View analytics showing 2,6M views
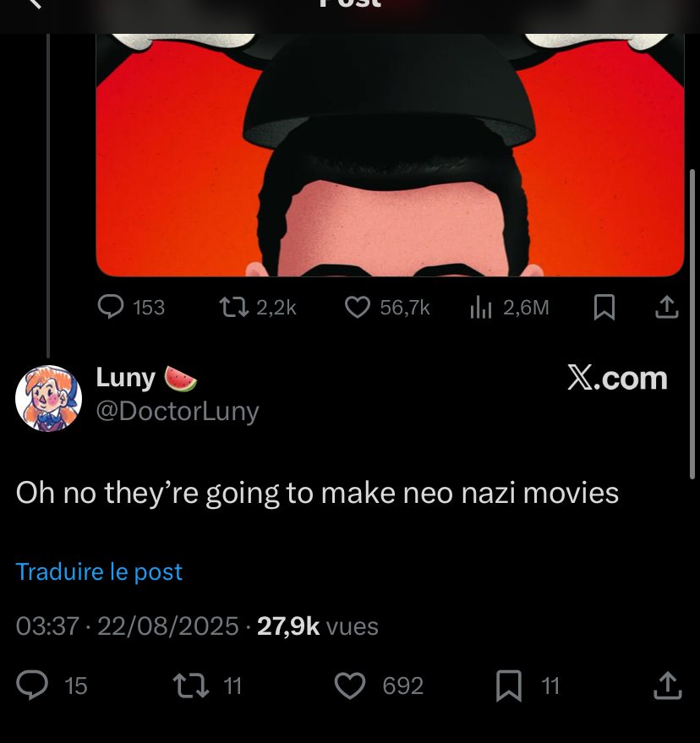 pyautogui.click(x=510, y=307)
